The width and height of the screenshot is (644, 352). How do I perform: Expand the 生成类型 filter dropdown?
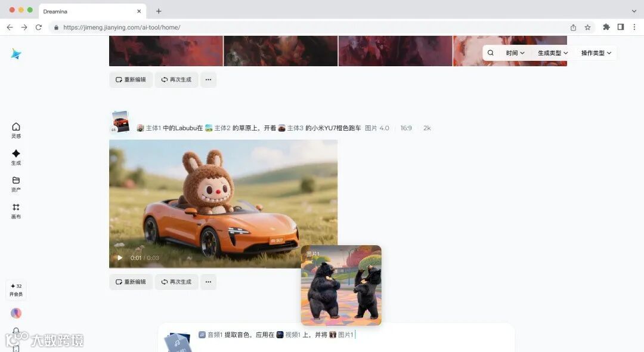click(x=553, y=53)
